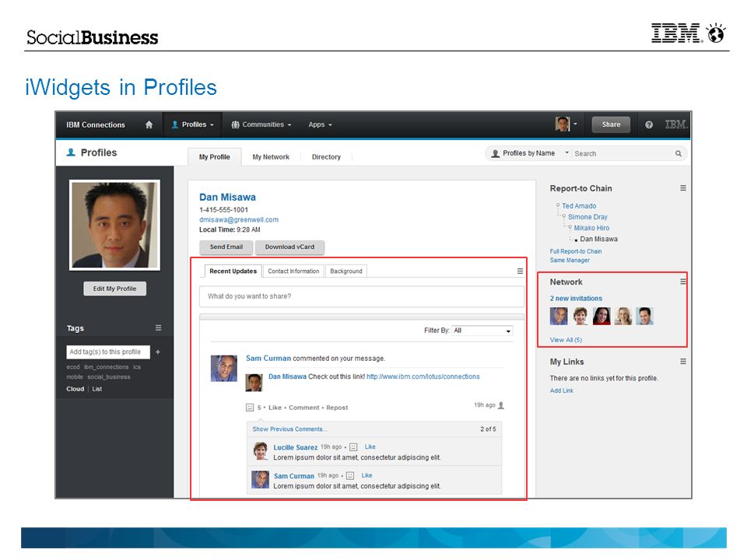Click the ibm_connections tag
747x560 pixels.
(107, 366)
